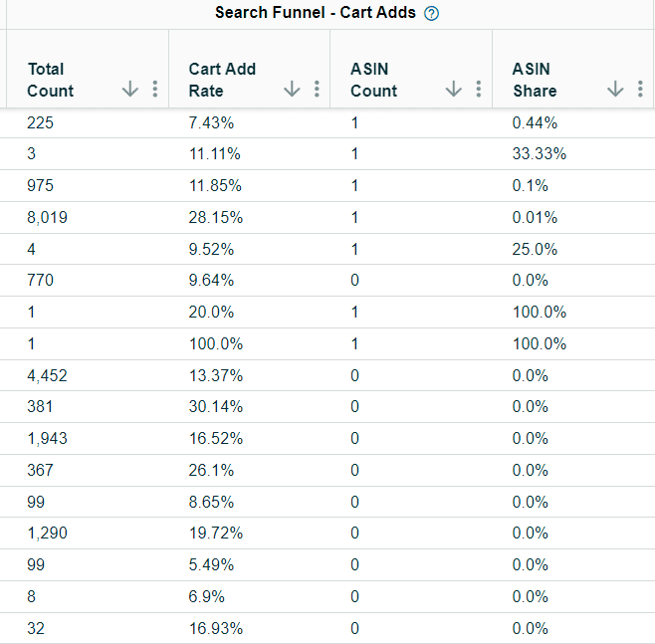Screen dimensions: 655x644
Task: Open ASIN Share column options menu
Action: click(x=639, y=90)
